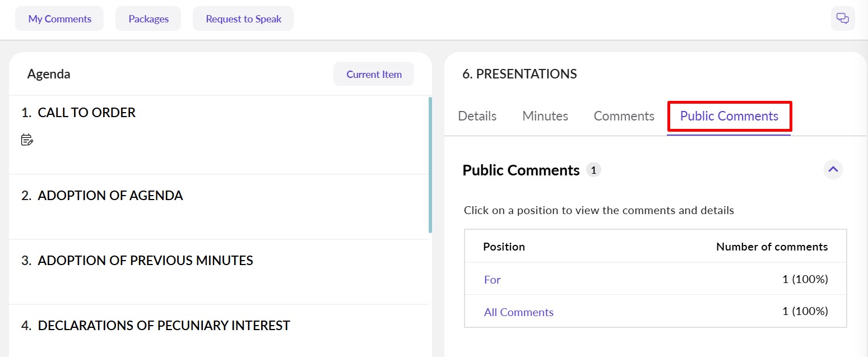Open the conversation bubbles icon at top right
This screenshot has width=868, height=357.
point(842,18)
